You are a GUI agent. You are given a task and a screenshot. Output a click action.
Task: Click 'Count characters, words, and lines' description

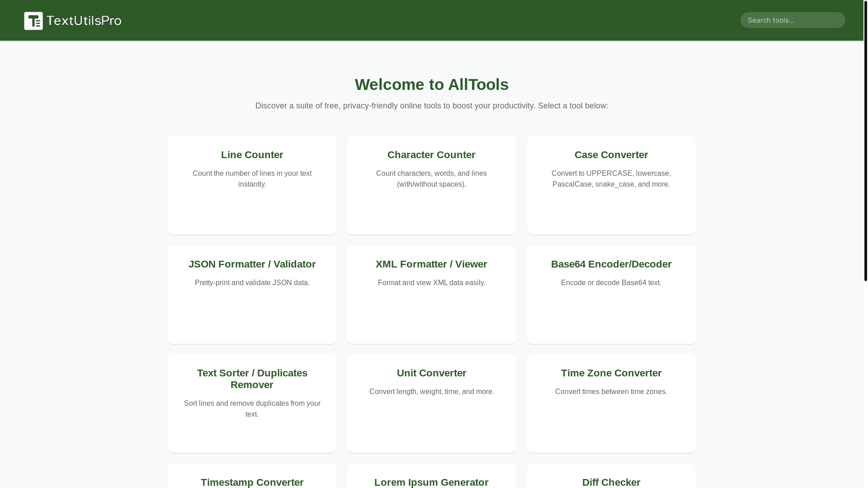coord(431,179)
